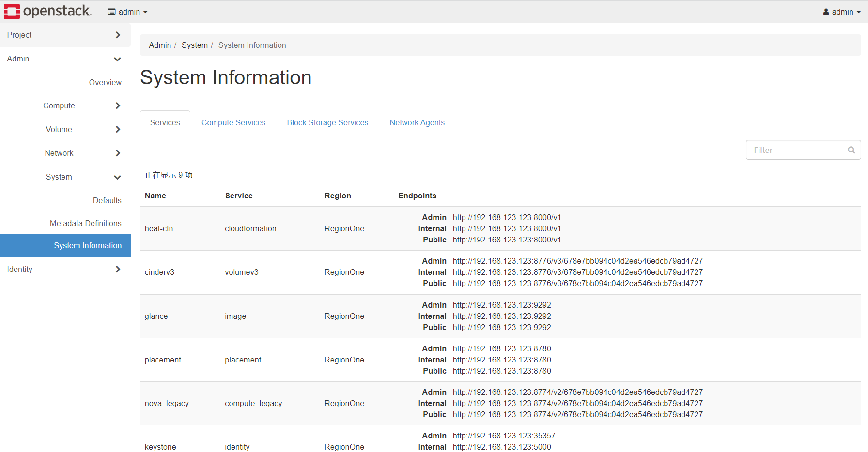
Task: Click the Endpoints column header
Action: [x=417, y=196]
